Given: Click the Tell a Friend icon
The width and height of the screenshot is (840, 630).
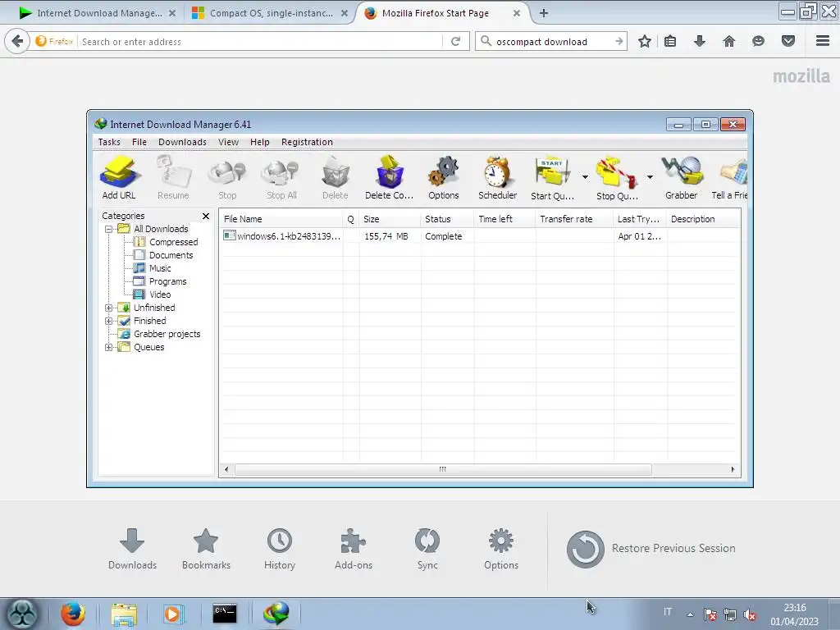Looking at the screenshot, I should pyautogui.click(x=729, y=178).
